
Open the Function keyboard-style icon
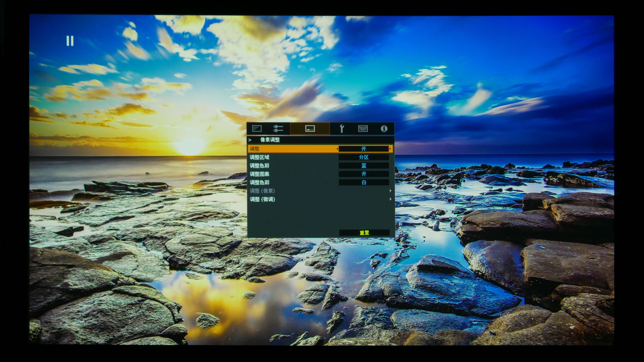[363, 129]
